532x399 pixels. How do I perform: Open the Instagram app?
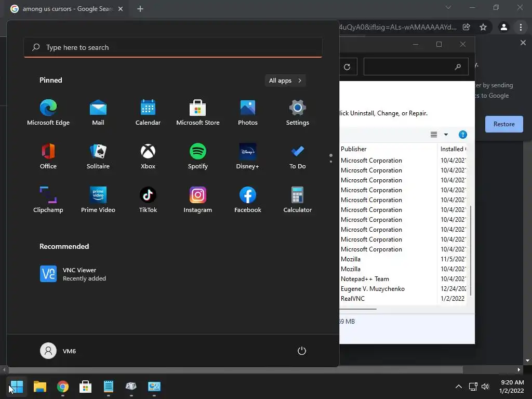click(x=198, y=200)
